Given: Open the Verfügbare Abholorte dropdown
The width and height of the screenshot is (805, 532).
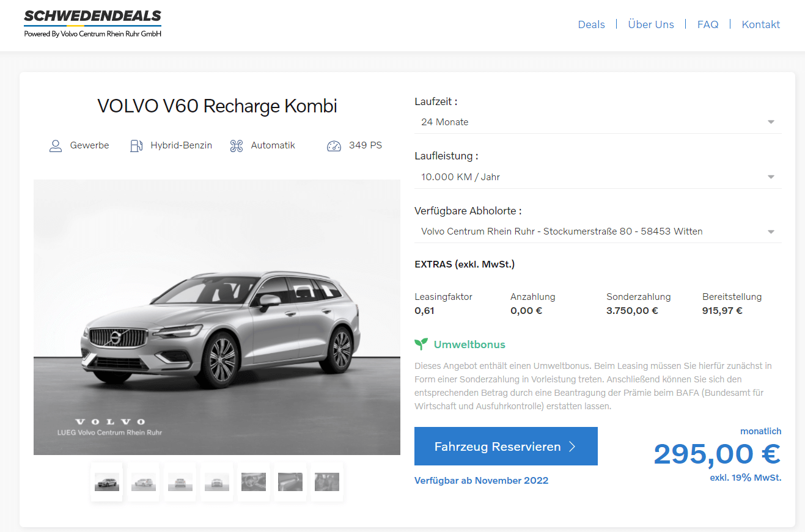Looking at the screenshot, I should tap(598, 231).
